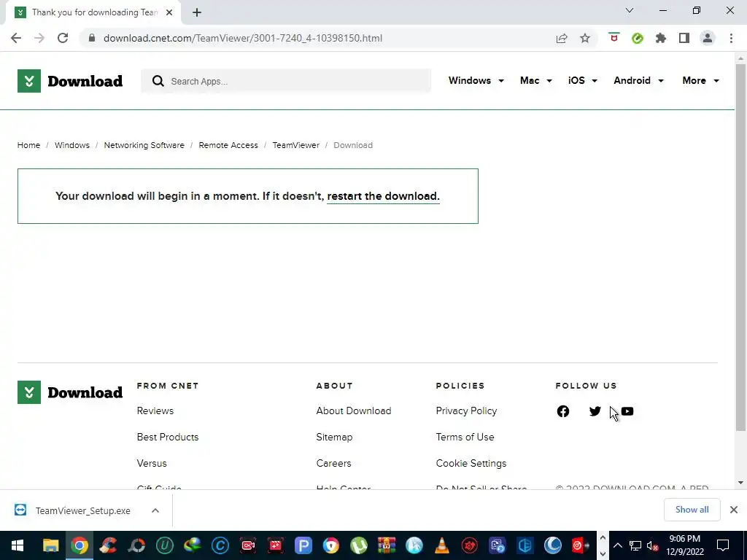The height and width of the screenshot is (560, 747).
Task: Open Windows Start menu
Action: (18, 545)
